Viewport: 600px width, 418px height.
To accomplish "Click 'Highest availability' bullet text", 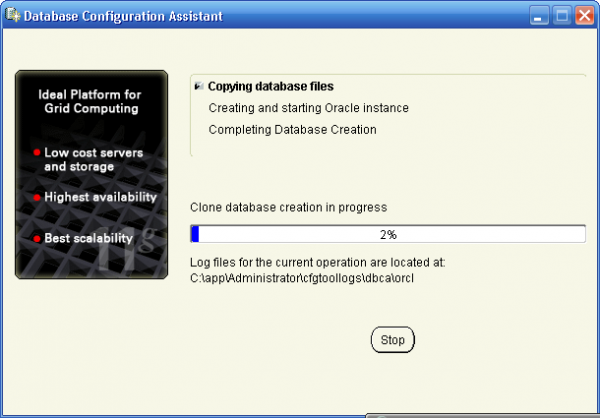I will click(100, 197).
